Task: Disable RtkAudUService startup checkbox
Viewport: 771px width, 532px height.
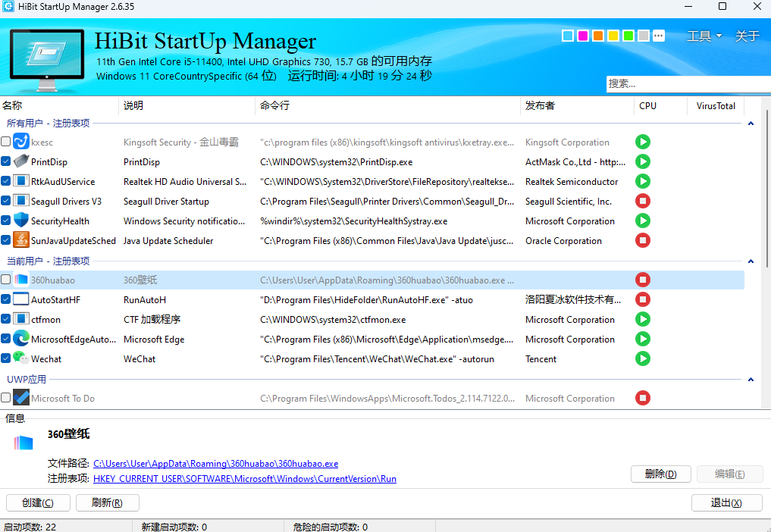Action: point(6,181)
